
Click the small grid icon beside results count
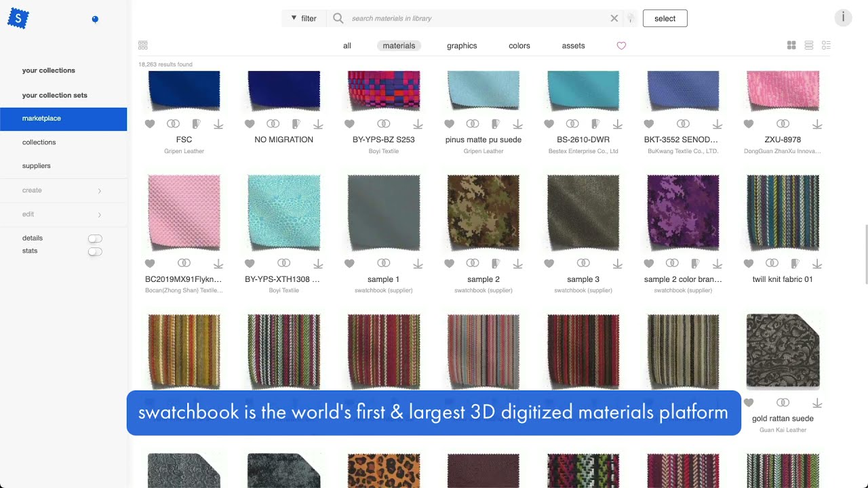coord(143,45)
